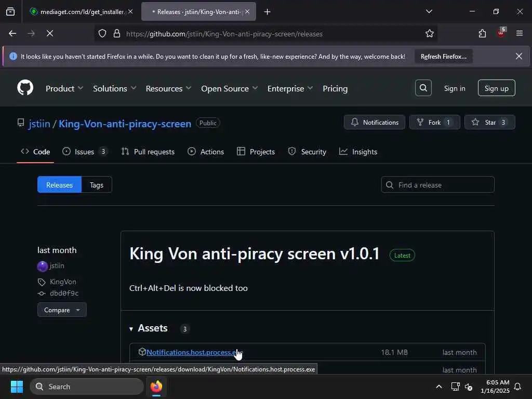532x399 pixels.
Task: Download Notifications.host.process.exe asset
Action: coord(194,352)
